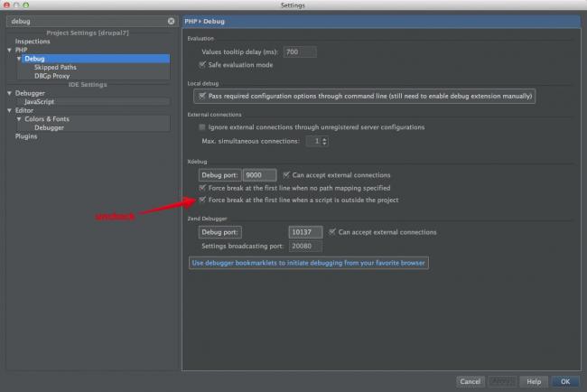Viewport: 587px width, 392px height.
Task: Click Zend Debug port field 10137
Action: pos(305,232)
